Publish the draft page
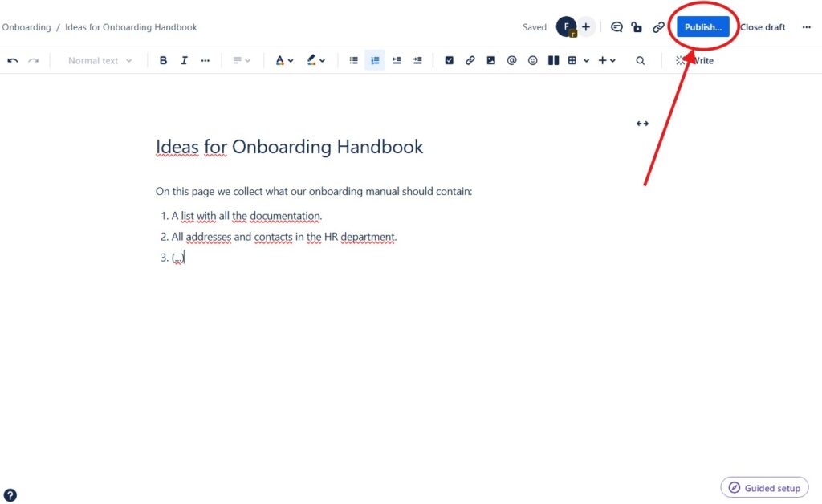The image size is (822, 504). click(703, 26)
